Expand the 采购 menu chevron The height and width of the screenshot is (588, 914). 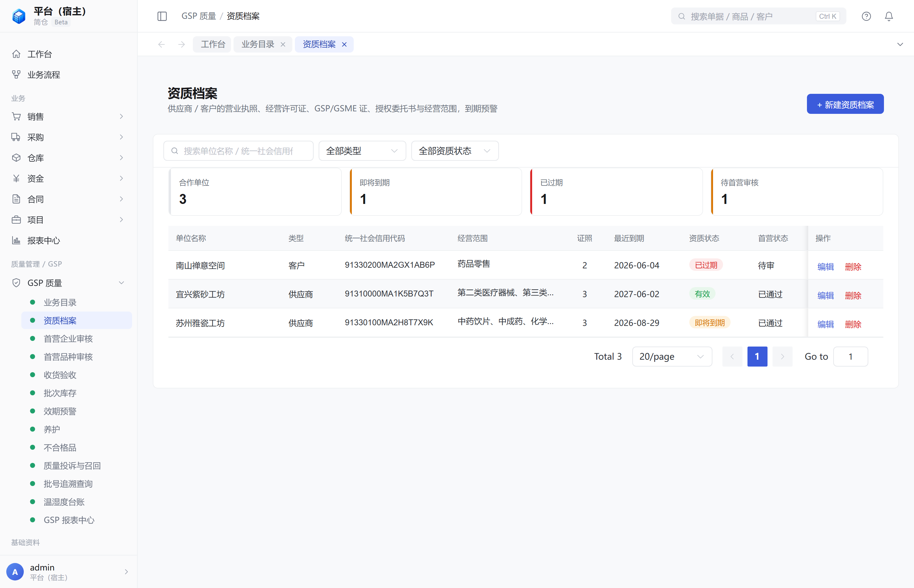click(121, 137)
